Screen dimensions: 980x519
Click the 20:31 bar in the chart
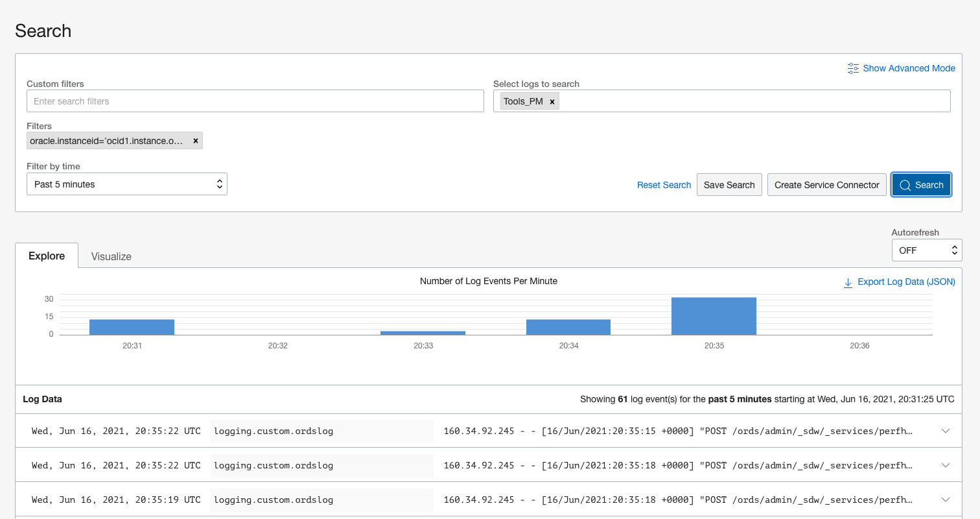tap(132, 327)
